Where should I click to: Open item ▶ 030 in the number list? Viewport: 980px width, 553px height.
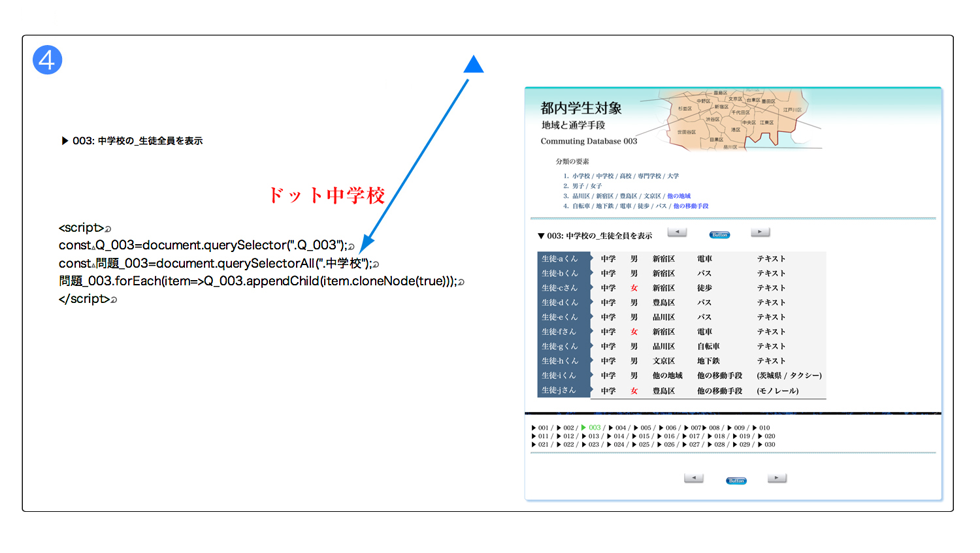click(767, 445)
